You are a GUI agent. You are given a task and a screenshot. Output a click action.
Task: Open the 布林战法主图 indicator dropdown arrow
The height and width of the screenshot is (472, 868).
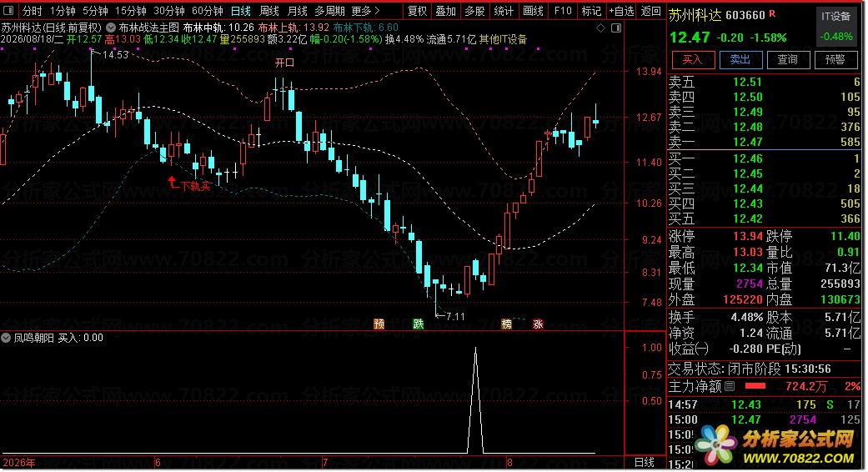pyautogui.click(x=111, y=28)
